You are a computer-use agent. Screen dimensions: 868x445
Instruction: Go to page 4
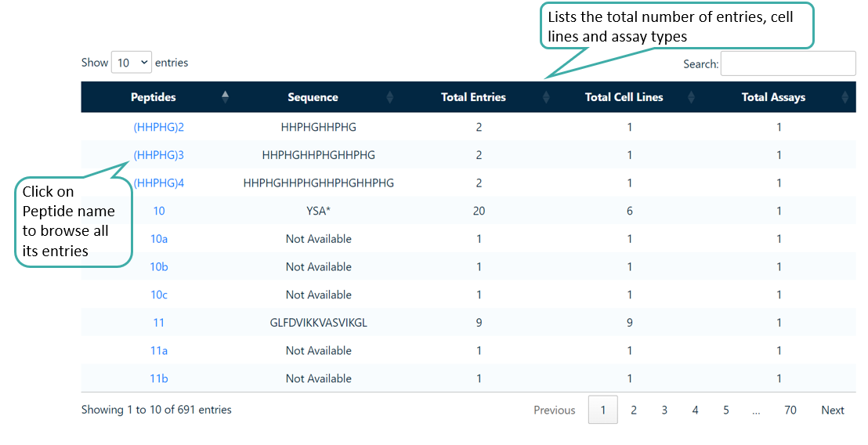(x=695, y=410)
